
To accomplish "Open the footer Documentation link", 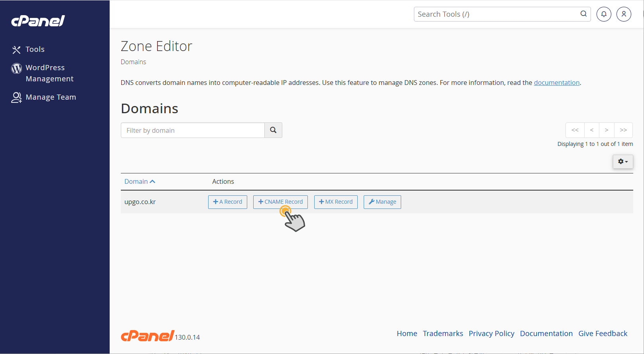I will tap(546, 334).
